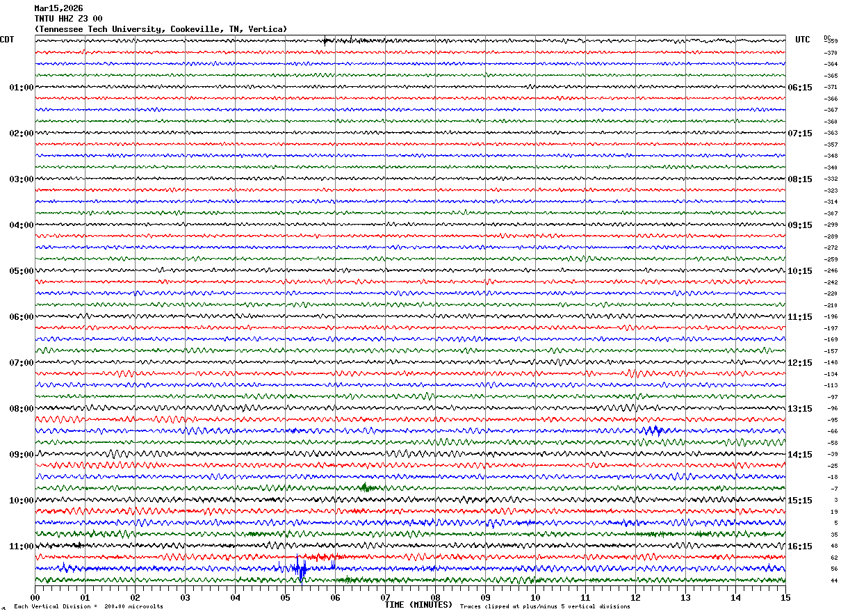
Task: Click the '09' minute tick label
Action: click(485, 597)
